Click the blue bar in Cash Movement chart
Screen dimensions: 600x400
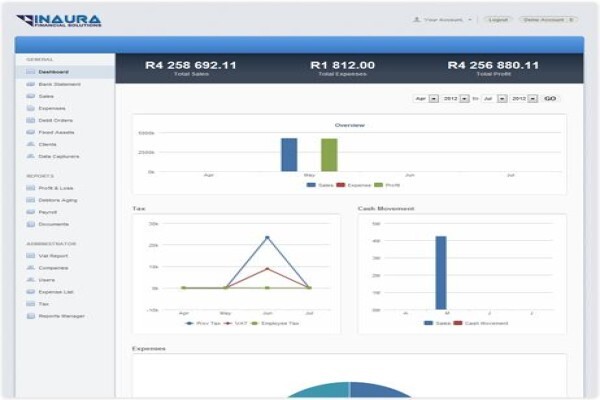(441, 273)
